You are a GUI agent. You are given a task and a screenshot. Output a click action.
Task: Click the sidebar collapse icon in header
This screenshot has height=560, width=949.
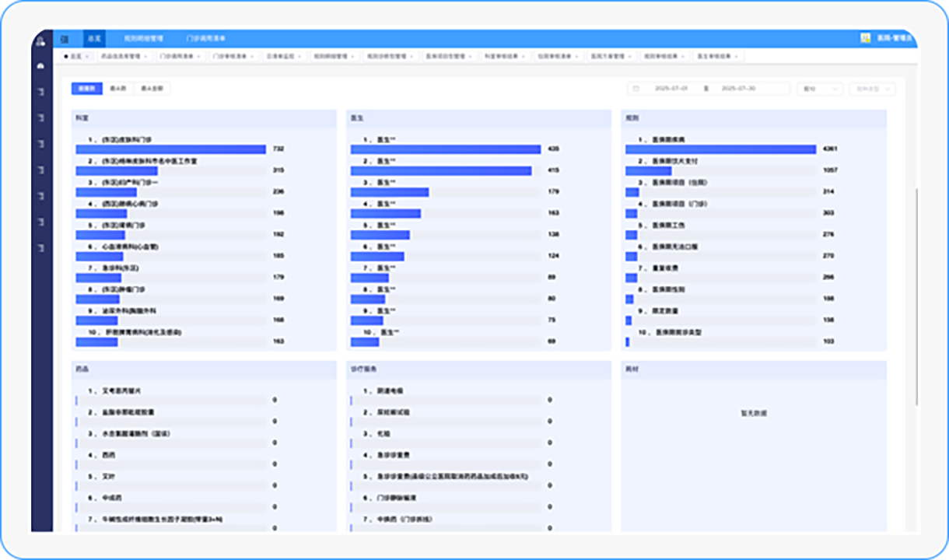[65, 38]
